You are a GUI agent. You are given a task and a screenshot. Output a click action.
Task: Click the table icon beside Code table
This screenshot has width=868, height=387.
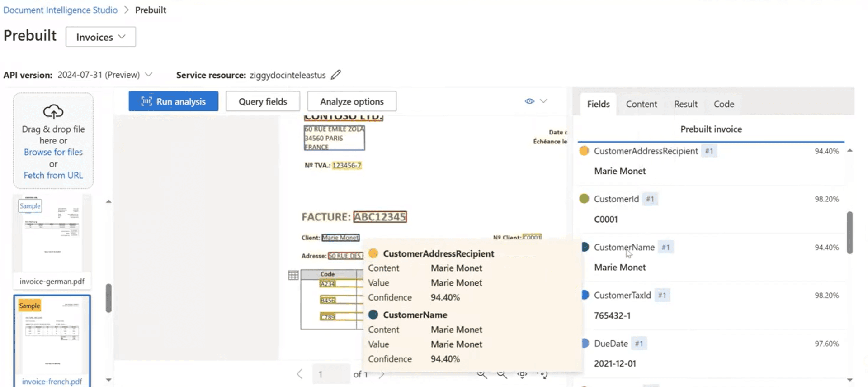coord(293,275)
